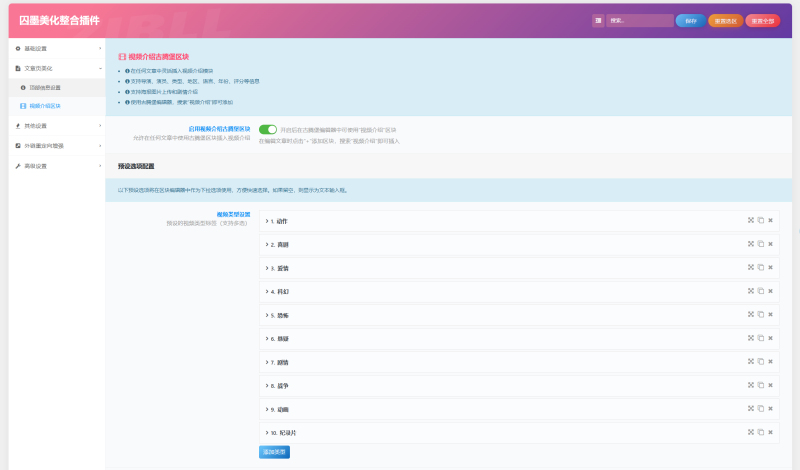800x470 pixels.
Task: Delete item 6 using its X icon
Action: pyautogui.click(x=770, y=338)
